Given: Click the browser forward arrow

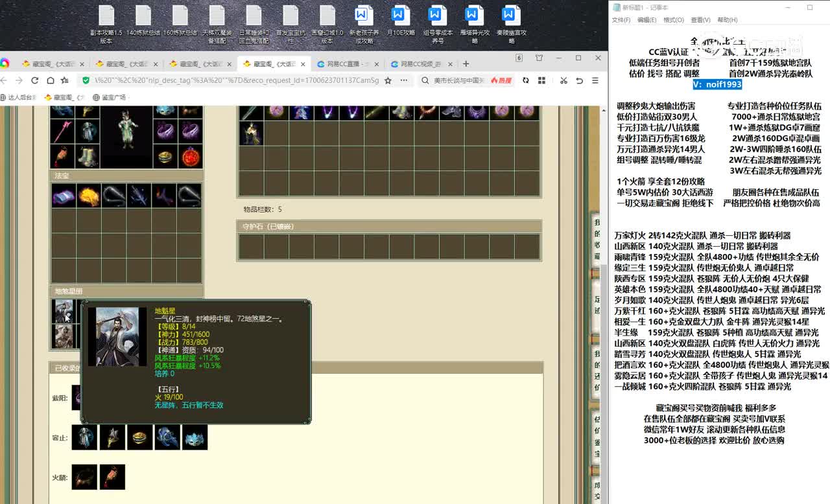Looking at the screenshot, I should pyautogui.click(x=19, y=80).
